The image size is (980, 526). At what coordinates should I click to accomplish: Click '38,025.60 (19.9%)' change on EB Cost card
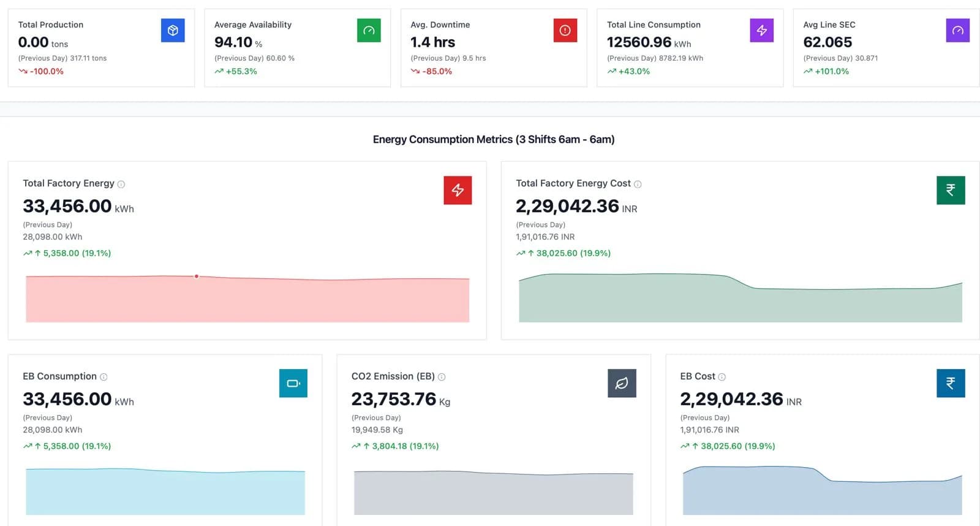(x=738, y=446)
